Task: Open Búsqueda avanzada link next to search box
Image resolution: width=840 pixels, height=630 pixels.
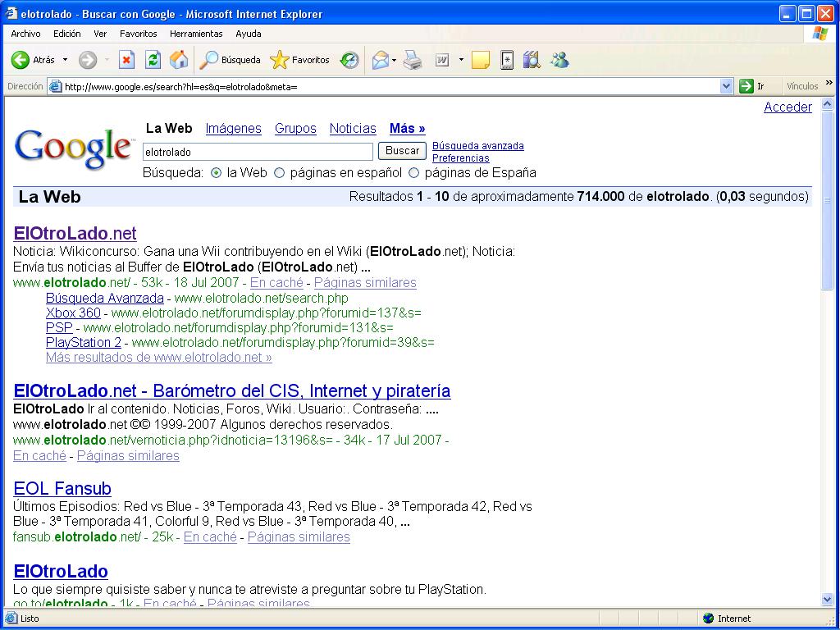Action: [478, 146]
